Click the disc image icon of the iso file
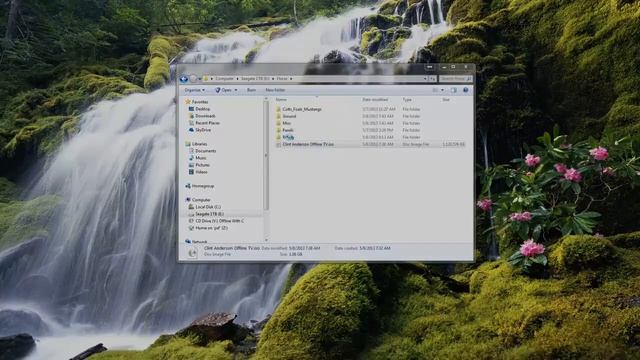 click(278, 144)
